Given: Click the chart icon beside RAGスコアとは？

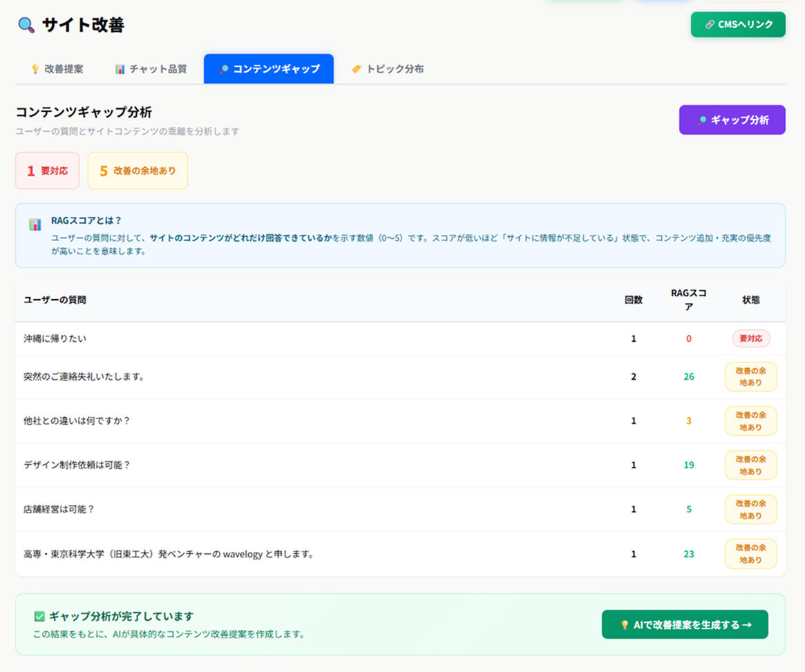Looking at the screenshot, I should pos(35,224).
